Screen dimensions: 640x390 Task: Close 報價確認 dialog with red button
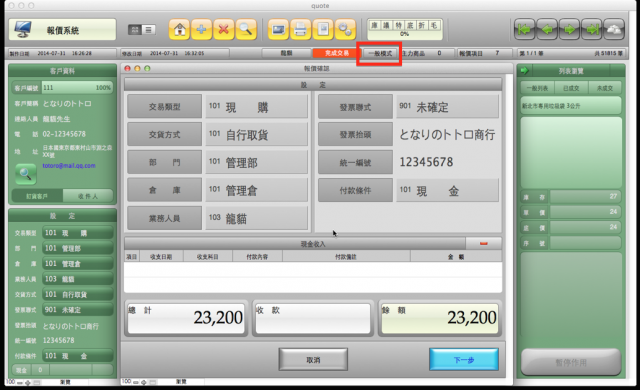click(x=127, y=69)
